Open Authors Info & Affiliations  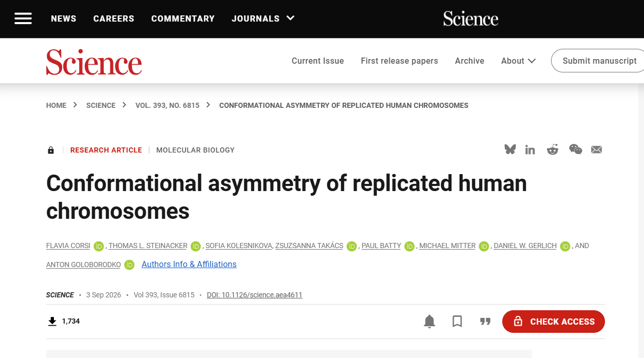coord(189,264)
